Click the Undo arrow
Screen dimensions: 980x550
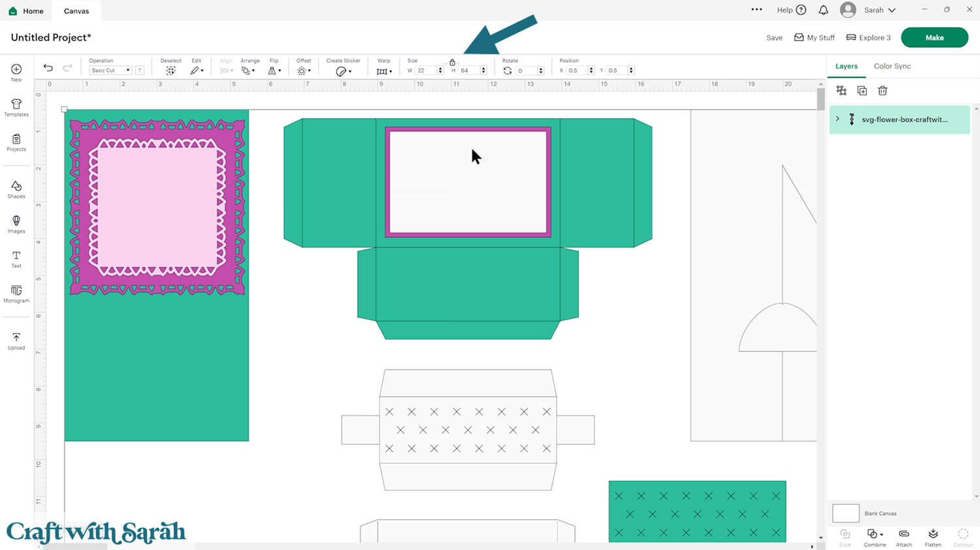pyautogui.click(x=48, y=68)
